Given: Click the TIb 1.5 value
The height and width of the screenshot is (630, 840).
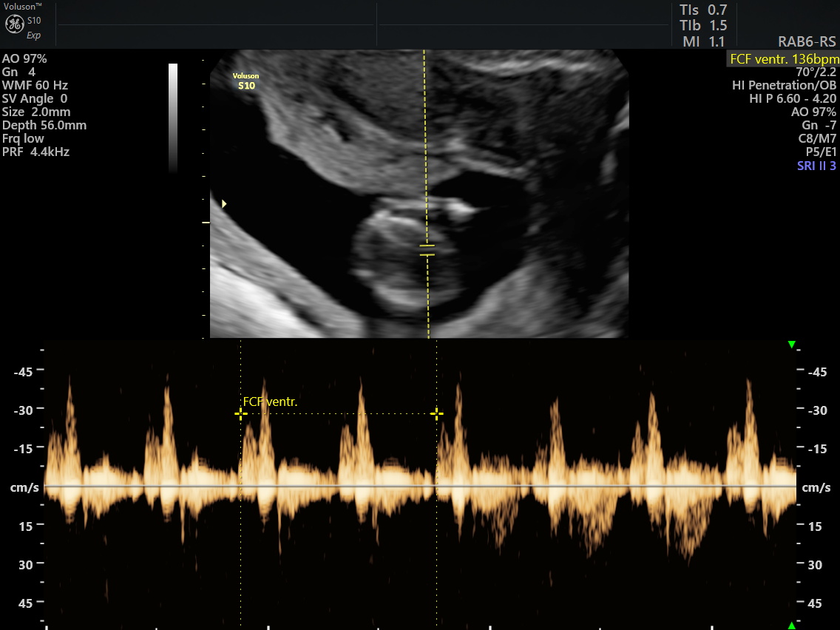Looking at the screenshot, I should [x=703, y=26].
